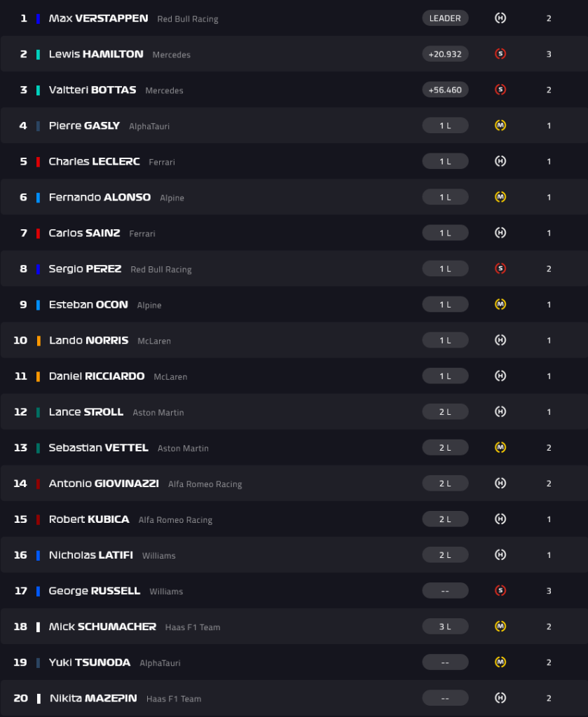
Task: Click Verstappen's hard tyre icon
Action: pos(500,18)
